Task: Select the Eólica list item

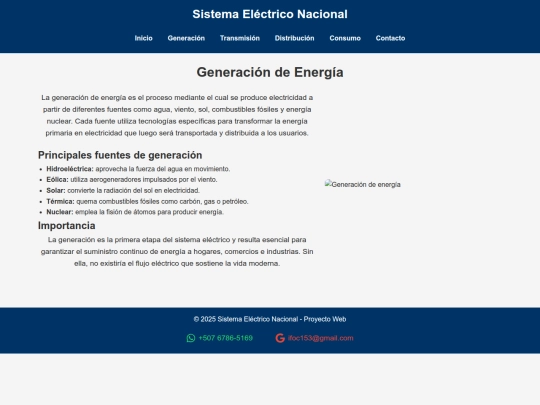Action: coord(132,179)
